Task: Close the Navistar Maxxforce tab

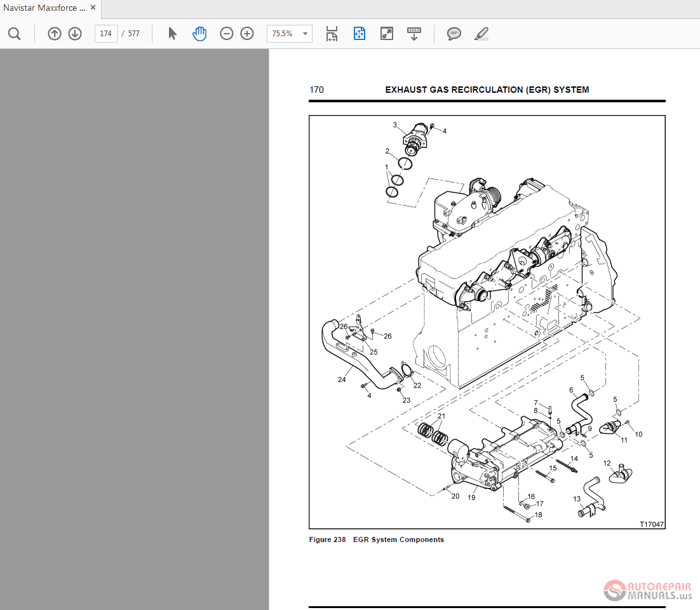Action: tap(93, 8)
